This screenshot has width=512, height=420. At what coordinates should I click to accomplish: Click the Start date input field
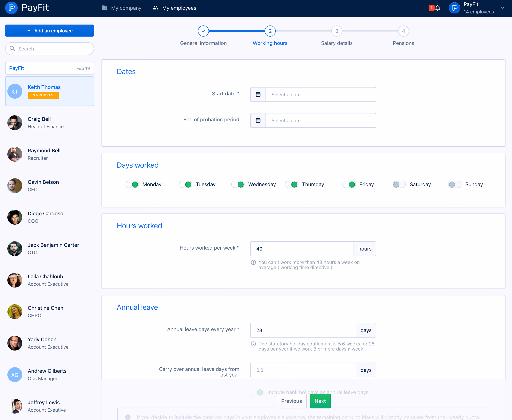coord(321,94)
